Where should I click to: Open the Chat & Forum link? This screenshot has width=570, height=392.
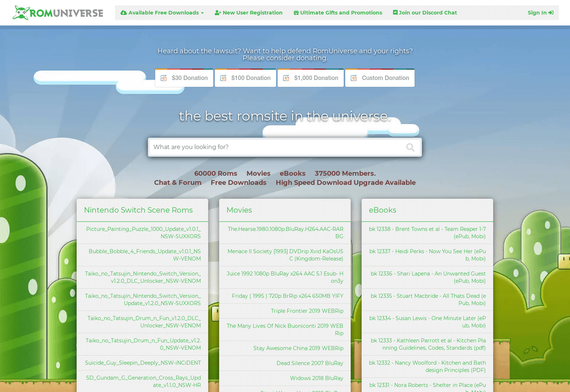click(x=178, y=183)
